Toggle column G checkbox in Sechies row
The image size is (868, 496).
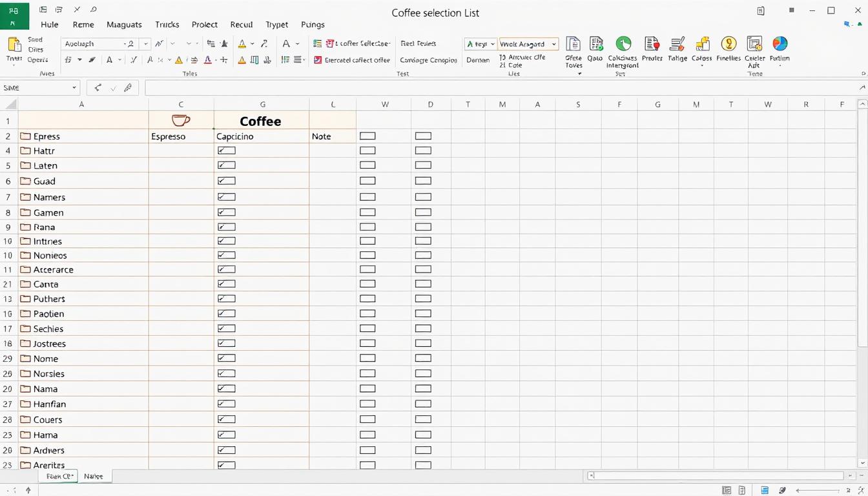point(227,328)
